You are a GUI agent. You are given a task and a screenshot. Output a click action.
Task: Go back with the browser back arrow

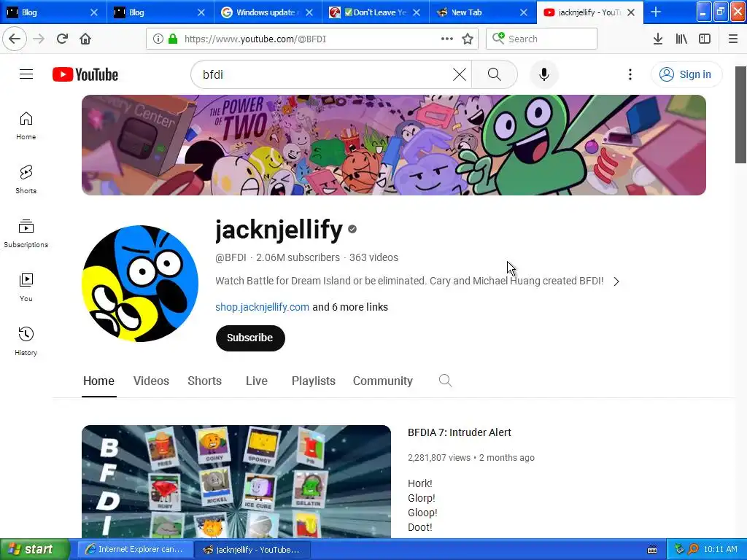click(15, 39)
